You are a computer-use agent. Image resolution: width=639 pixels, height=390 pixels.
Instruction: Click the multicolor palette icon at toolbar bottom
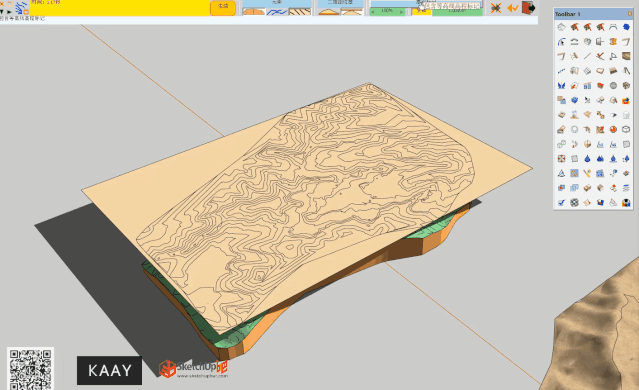626,202
